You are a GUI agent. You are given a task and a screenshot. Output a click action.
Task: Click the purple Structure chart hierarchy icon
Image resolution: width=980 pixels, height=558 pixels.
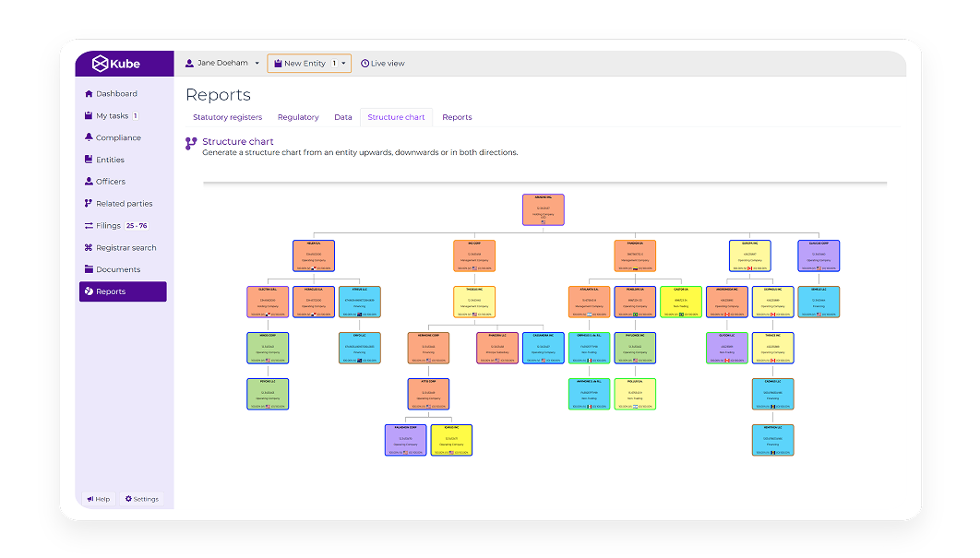(190, 142)
